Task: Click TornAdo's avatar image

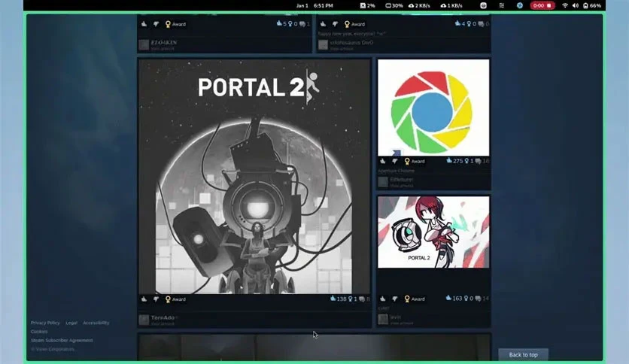Action: tap(144, 320)
